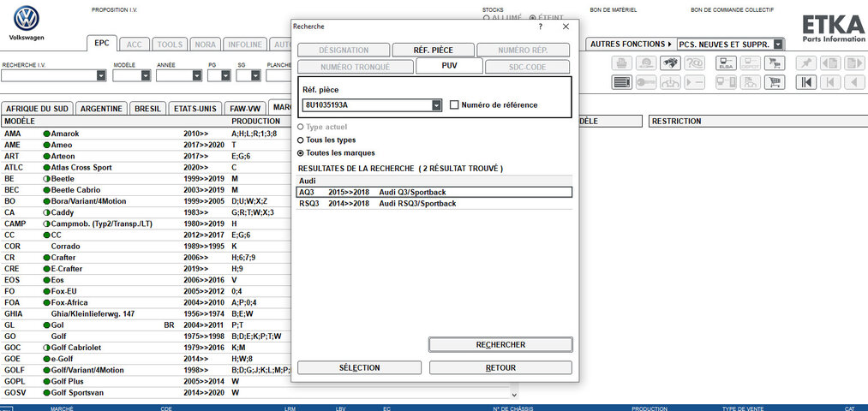Click the question mark help in Recherche dialog
The width and height of the screenshot is (868, 411).
point(541,27)
